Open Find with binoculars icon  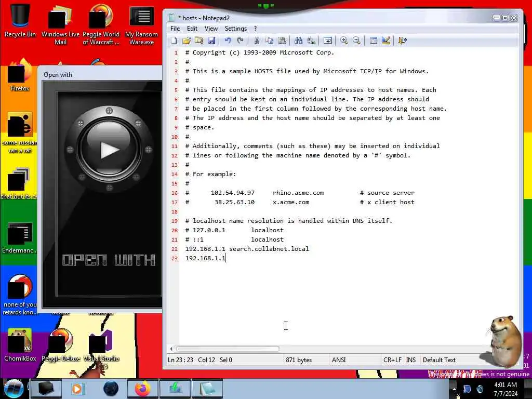click(299, 41)
